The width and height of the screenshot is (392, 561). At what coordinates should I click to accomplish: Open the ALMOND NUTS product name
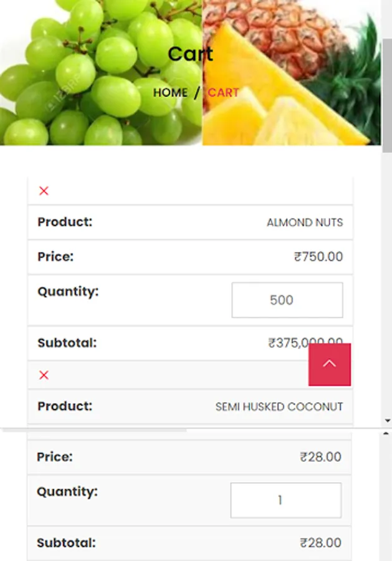tap(304, 223)
